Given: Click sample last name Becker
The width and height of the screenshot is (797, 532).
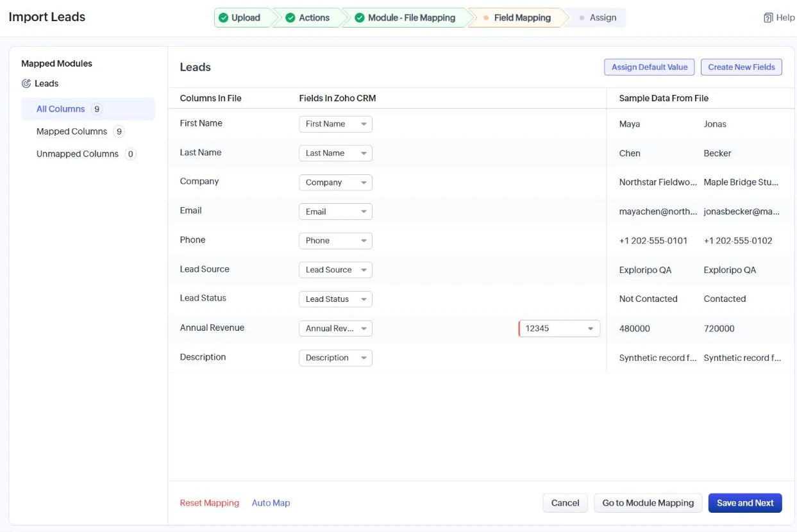Looking at the screenshot, I should 717,153.
